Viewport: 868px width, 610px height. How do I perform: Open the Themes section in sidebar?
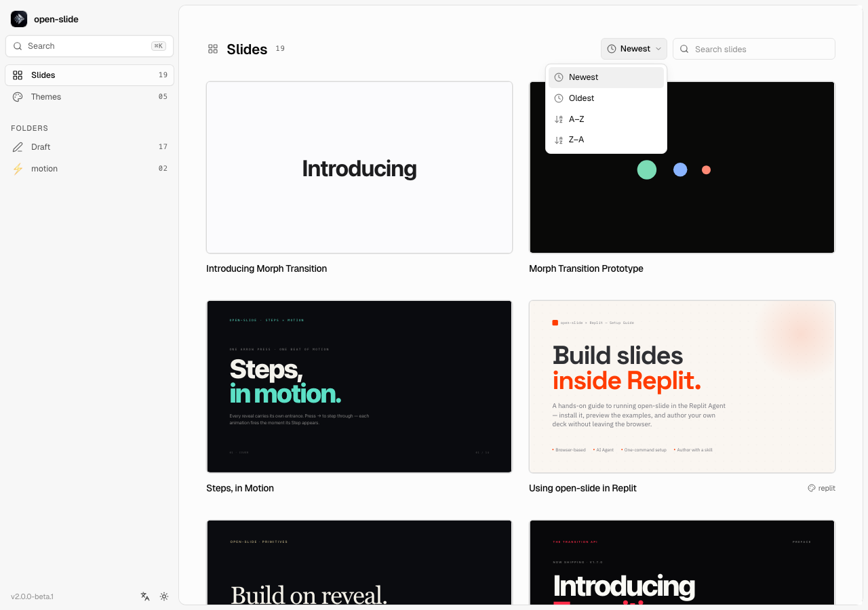[x=90, y=97]
